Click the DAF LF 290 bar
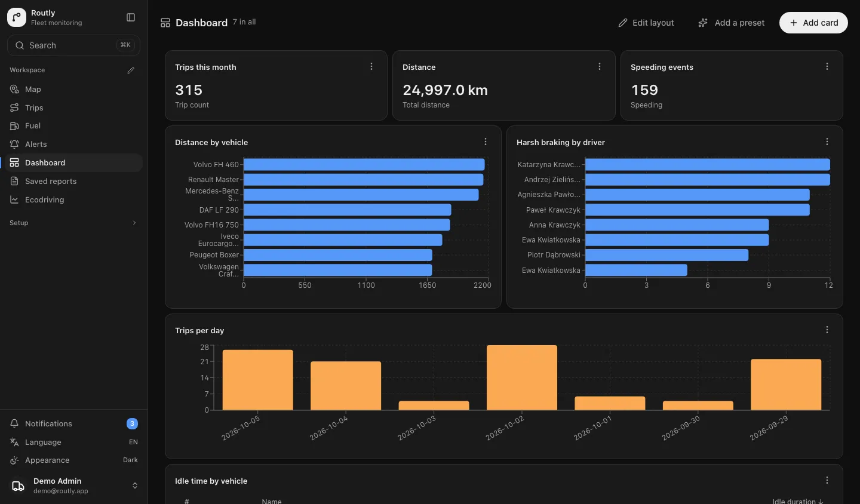The image size is (860, 504). (x=347, y=210)
